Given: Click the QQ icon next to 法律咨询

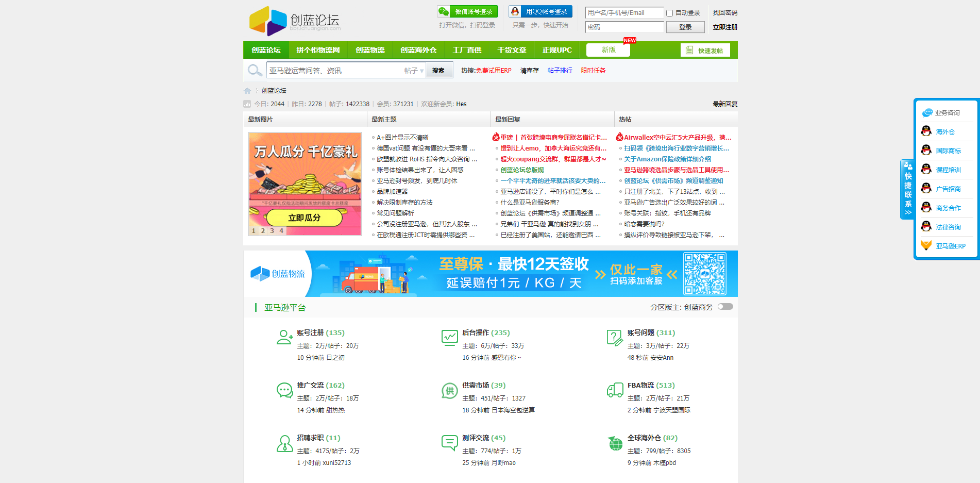Looking at the screenshot, I should pyautogui.click(x=926, y=226).
